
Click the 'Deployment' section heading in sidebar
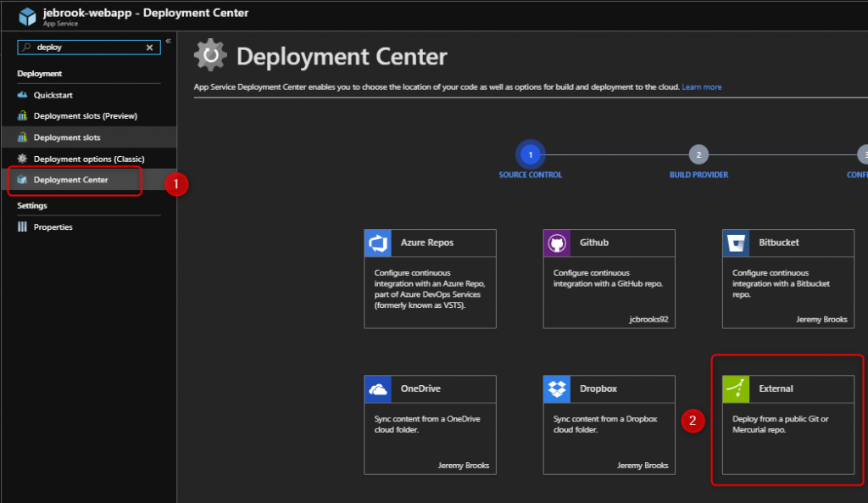coord(39,74)
